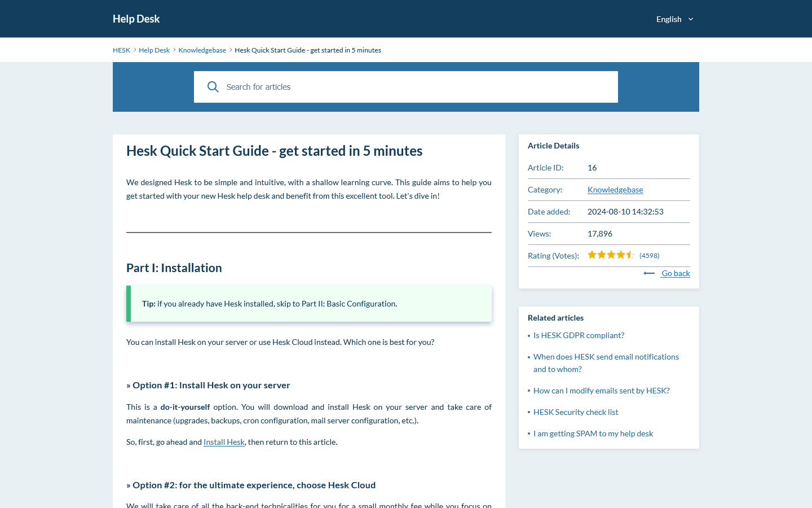The image size is (812, 508).
Task: Open 'How can I modify emails' article
Action: (602, 391)
